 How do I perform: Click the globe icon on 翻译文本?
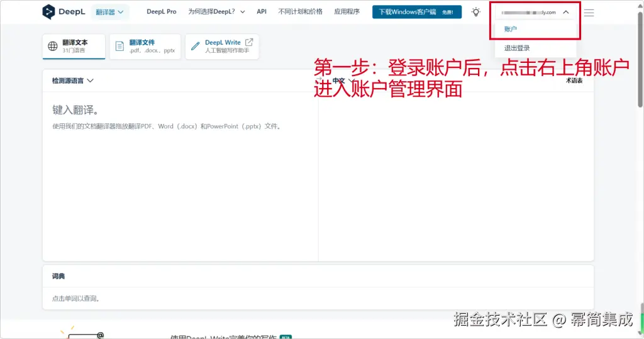(x=53, y=46)
